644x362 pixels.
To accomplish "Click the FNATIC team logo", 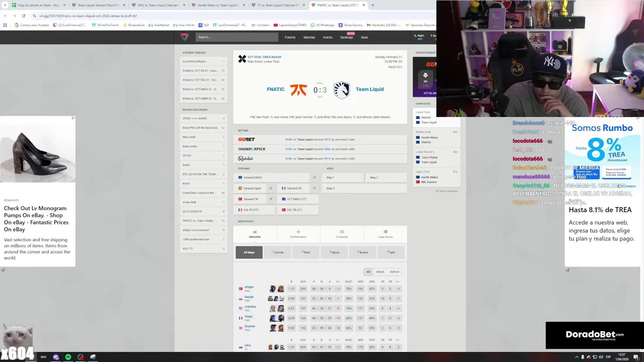I will (x=298, y=89).
